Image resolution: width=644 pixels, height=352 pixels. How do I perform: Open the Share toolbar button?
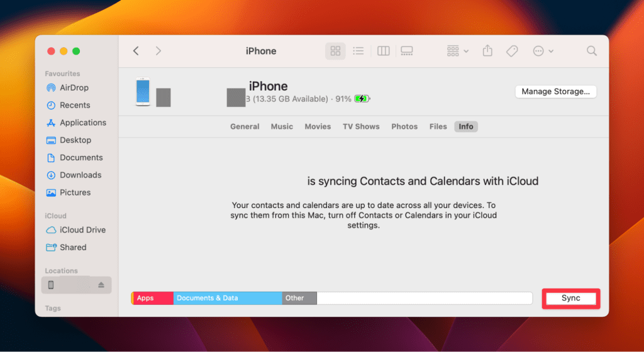click(x=487, y=51)
